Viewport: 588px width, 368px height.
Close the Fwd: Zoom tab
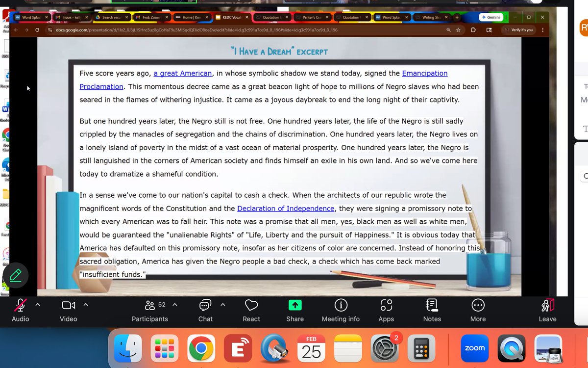(x=167, y=17)
